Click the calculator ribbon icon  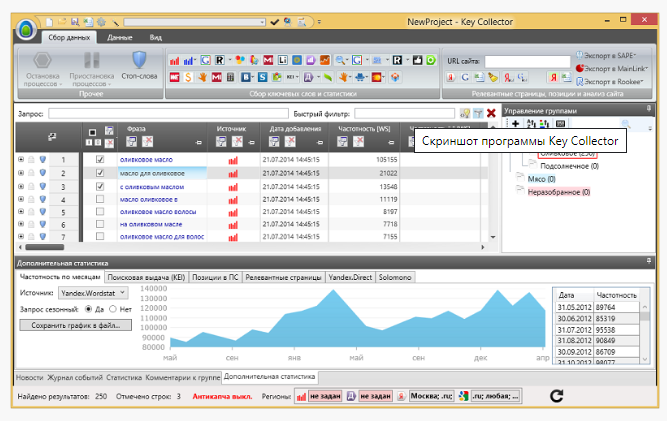[x=230, y=77]
